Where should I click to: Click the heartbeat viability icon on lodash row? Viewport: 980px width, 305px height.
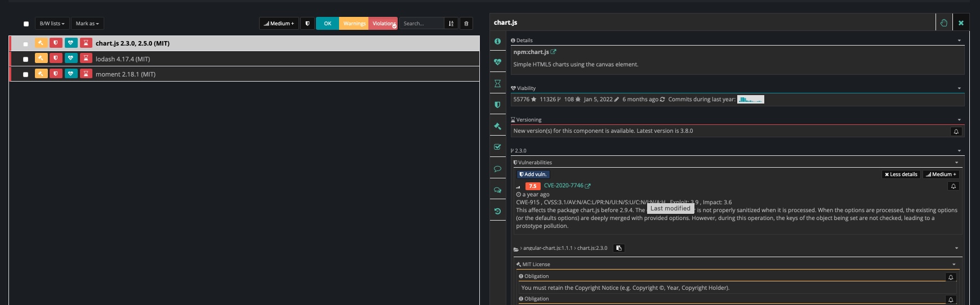click(71, 58)
